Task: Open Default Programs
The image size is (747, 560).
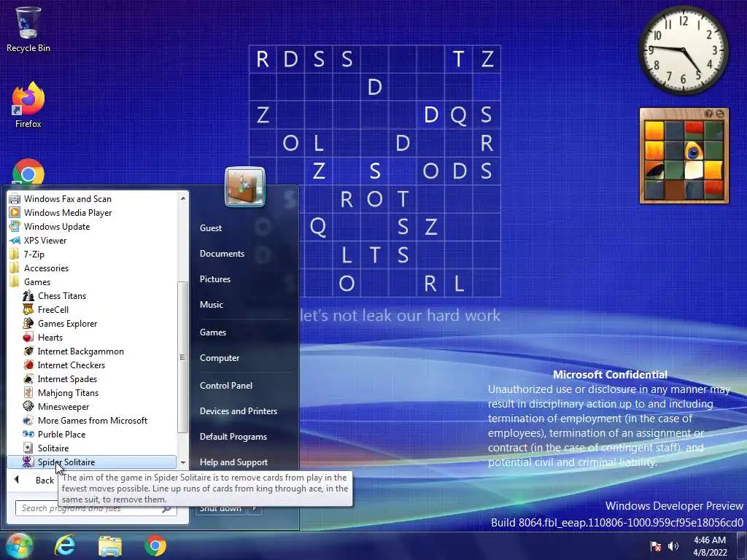Action: pos(233,437)
